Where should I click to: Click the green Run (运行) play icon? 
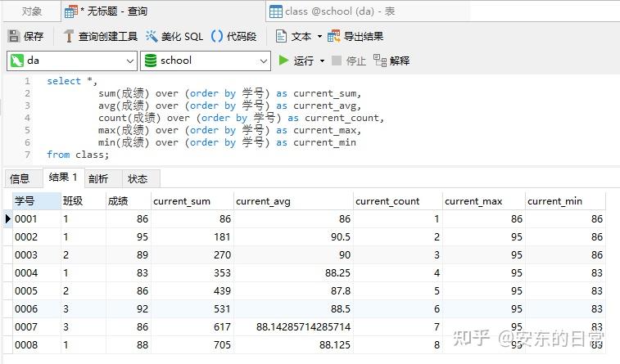point(283,61)
